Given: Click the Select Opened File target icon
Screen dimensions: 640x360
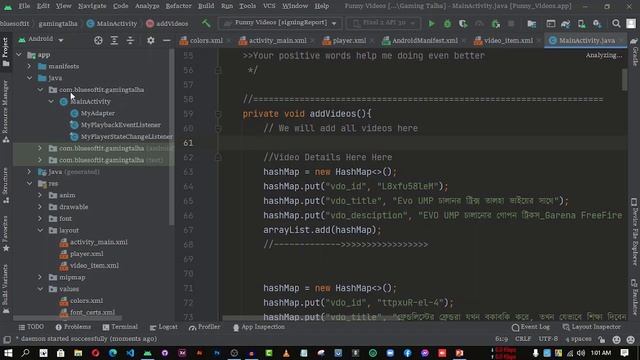Looking at the screenshot, I should [x=98, y=40].
